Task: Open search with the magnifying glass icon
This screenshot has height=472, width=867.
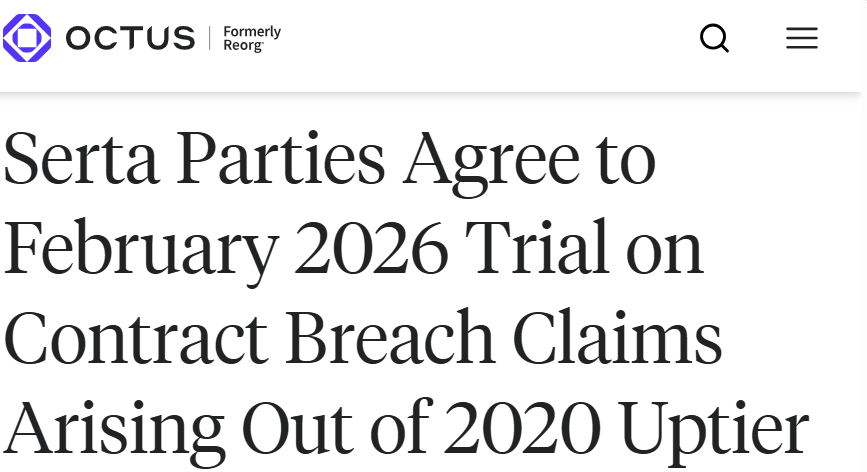Action: [x=714, y=38]
